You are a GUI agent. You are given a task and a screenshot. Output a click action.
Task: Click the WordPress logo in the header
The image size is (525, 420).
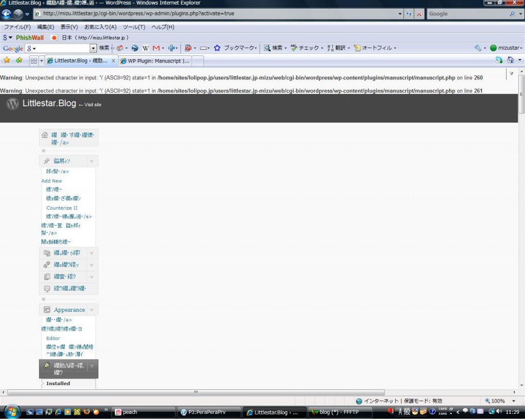tap(12, 104)
